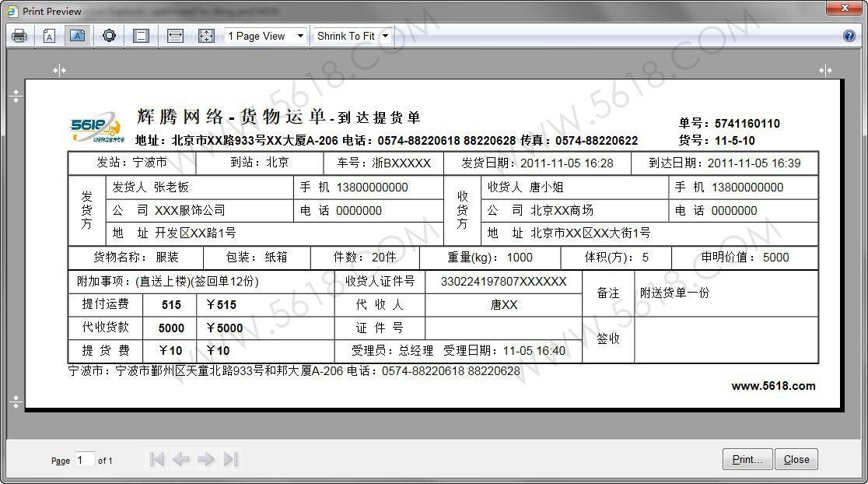
Task: Go to the previous page arrow
Action: (181, 459)
